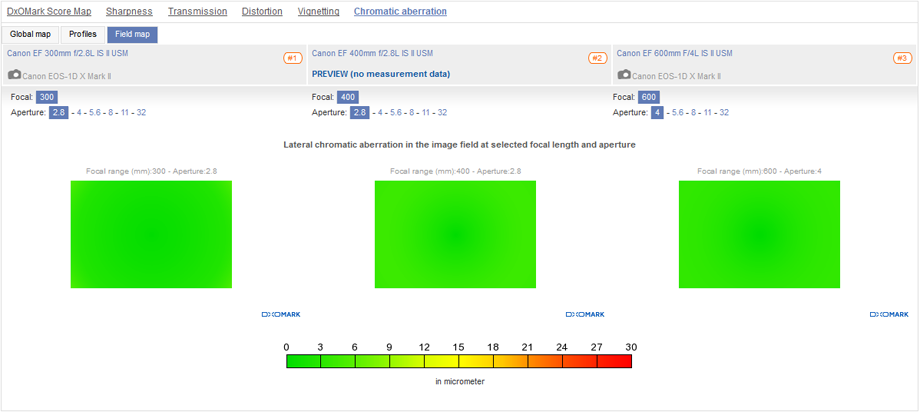920x412 pixels.
Task: Open the Chromatic aberration tab
Action: (400, 11)
